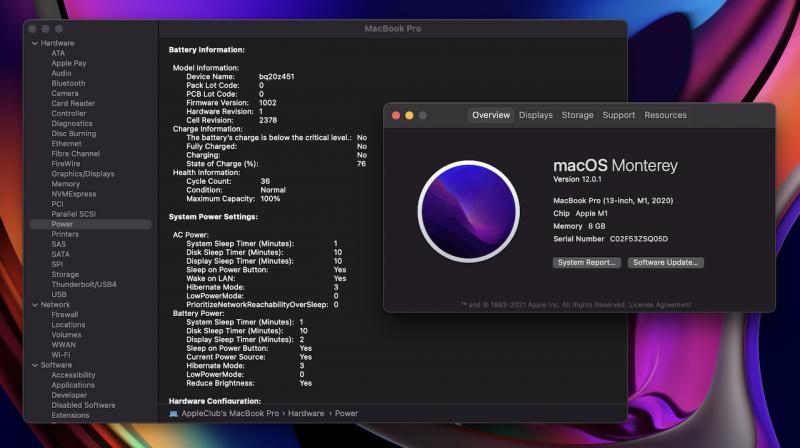Screen dimensions: 800x448
Task: Select Locations under Network
Action: pos(68,325)
